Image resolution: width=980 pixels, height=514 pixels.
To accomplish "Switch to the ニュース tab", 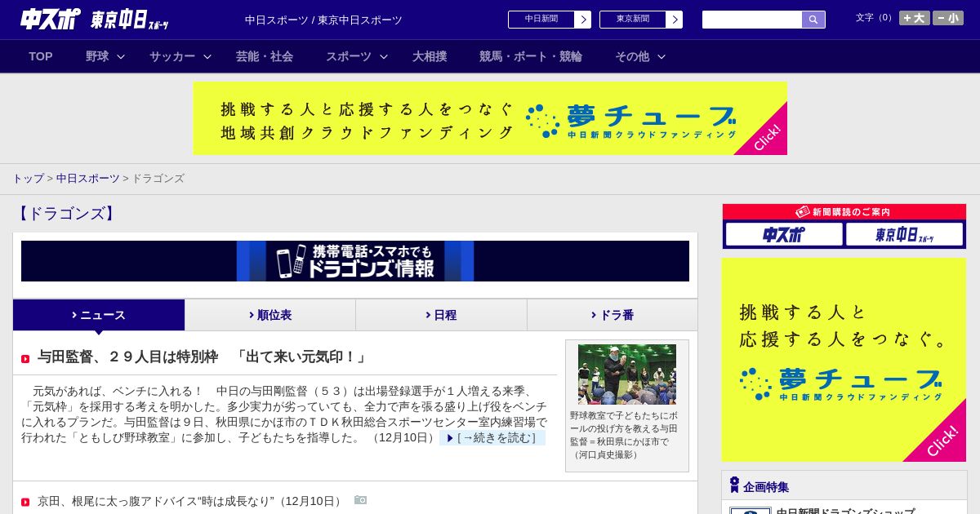I will (x=99, y=315).
